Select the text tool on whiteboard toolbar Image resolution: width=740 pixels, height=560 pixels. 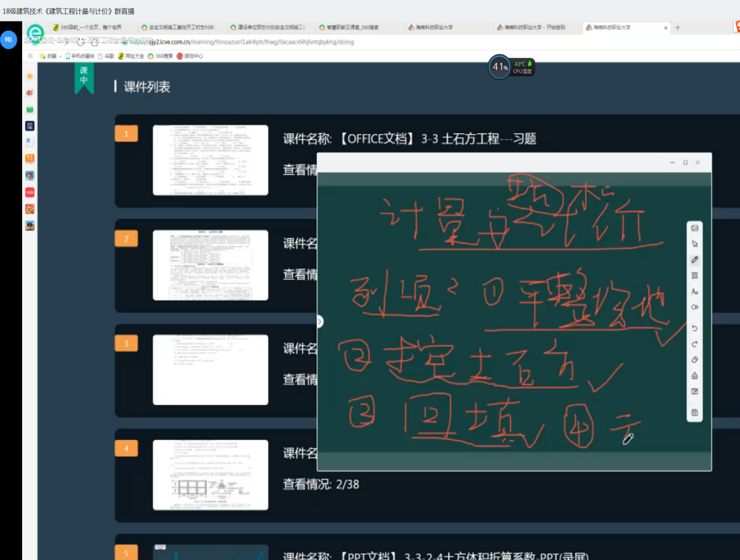point(694,291)
